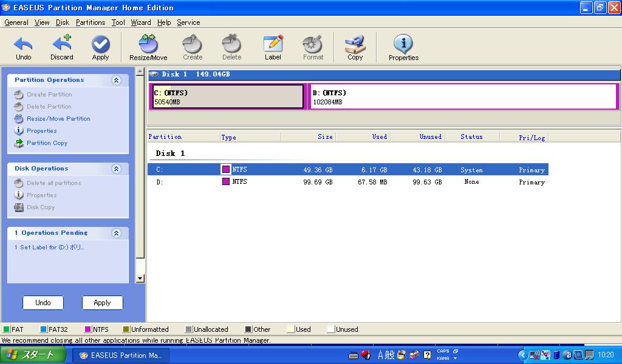Open Properties from the toolbar

click(x=403, y=47)
